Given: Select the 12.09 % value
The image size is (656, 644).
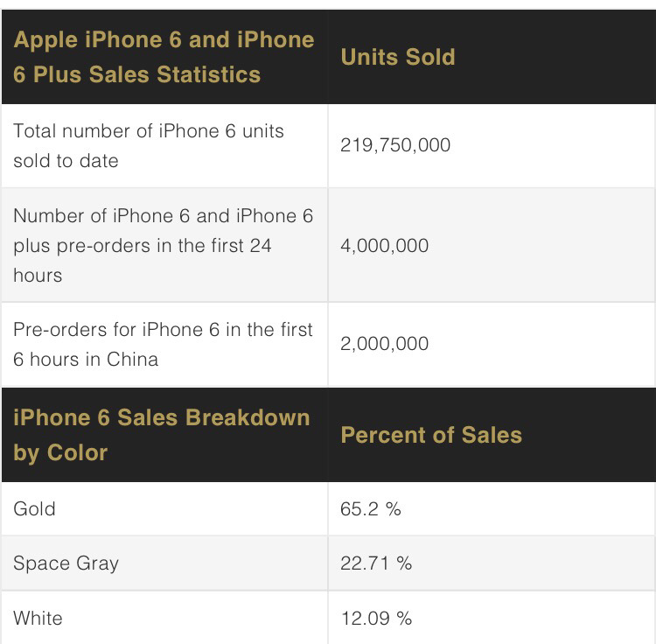Looking at the screenshot, I should coord(376,618).
